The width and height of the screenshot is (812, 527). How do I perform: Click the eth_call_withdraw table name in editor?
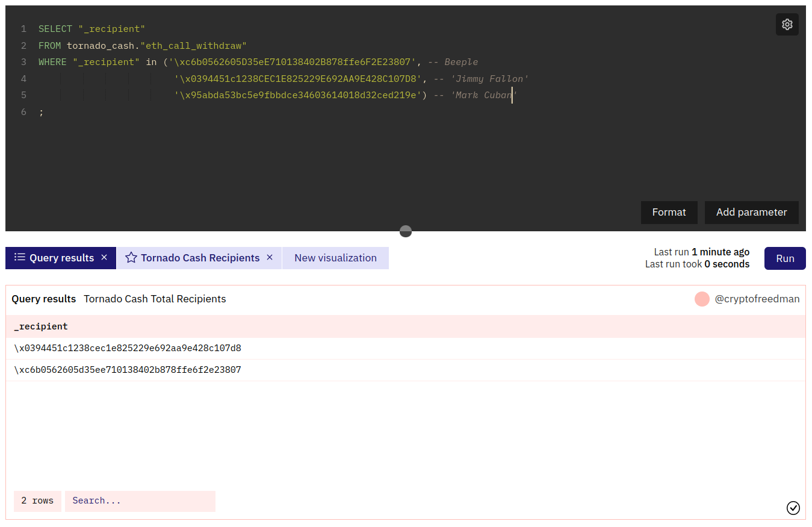tap(193, 46)
